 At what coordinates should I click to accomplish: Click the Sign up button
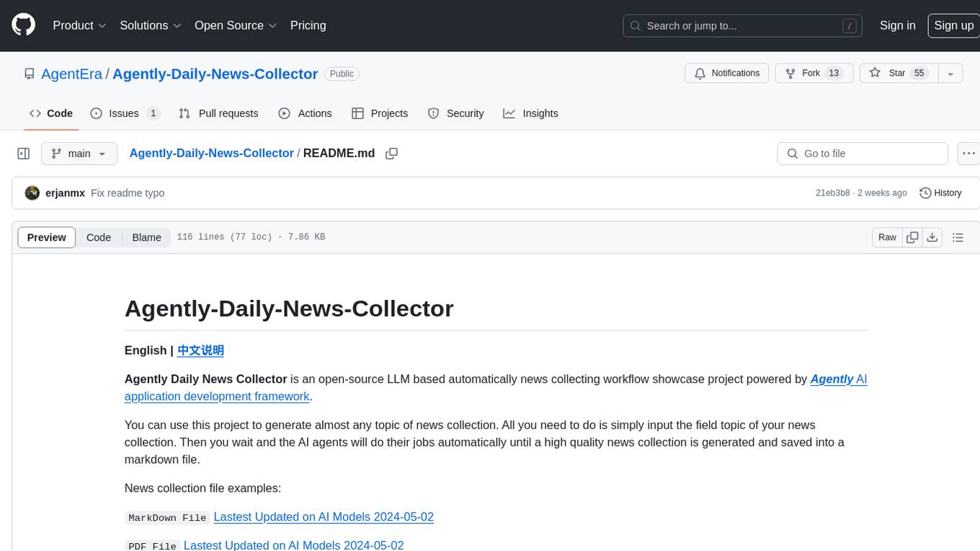click(x=953, y=25)
